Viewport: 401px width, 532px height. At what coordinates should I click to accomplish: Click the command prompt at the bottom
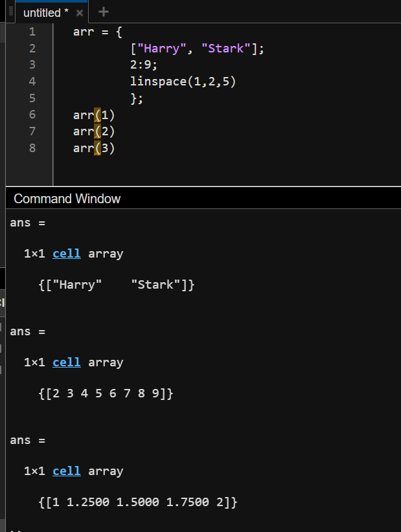coord(16,530)
